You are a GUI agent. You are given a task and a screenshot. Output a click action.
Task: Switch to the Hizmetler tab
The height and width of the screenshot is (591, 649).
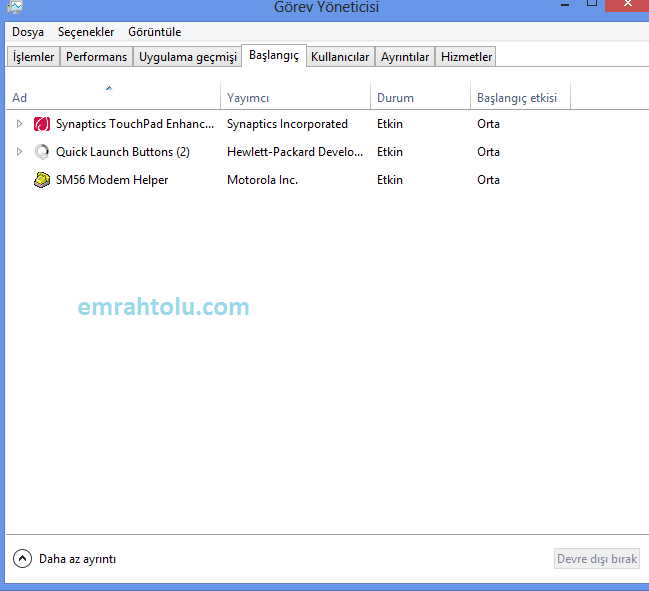pos(466,57)
